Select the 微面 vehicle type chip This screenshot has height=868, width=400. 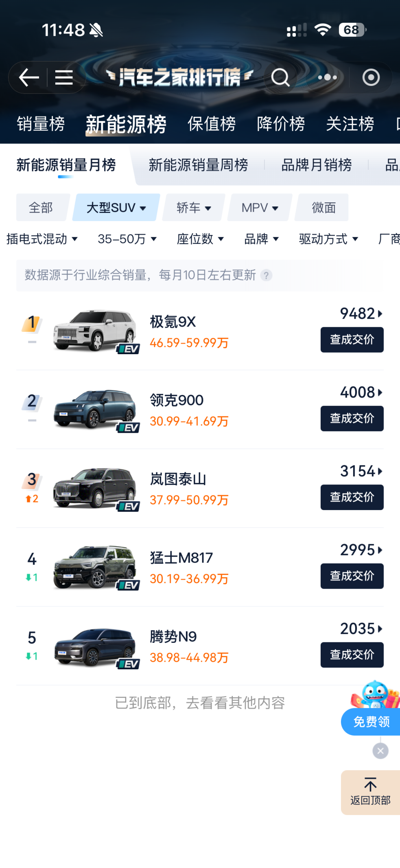(x=323, y=208)
